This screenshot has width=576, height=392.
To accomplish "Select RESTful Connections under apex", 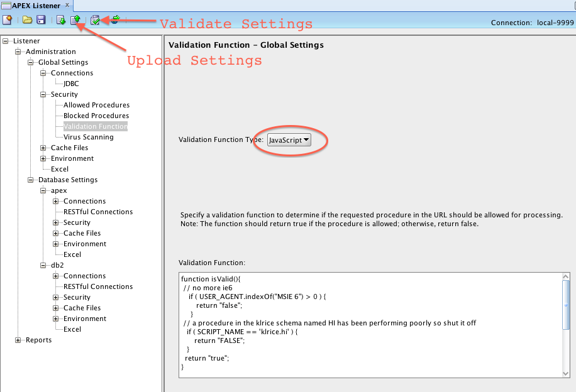I will (x=97, y=212).
